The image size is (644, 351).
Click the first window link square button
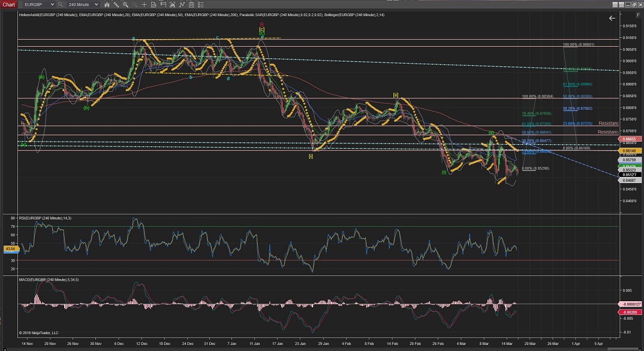[615, 5]
